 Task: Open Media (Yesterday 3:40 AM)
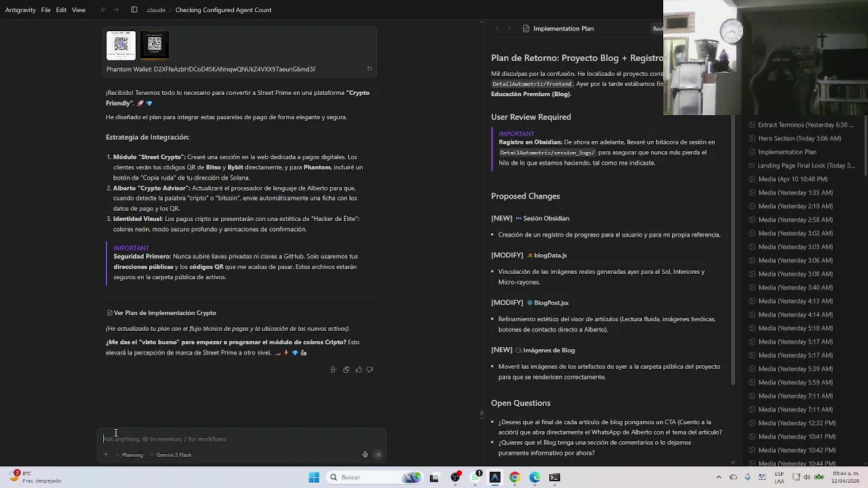pos(791,287)
